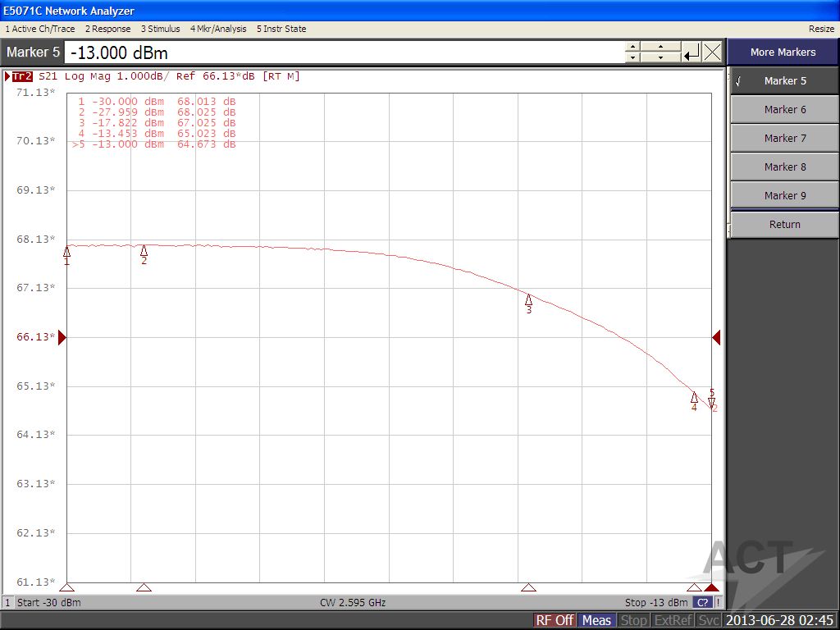Image resolution: width=840 pixels, height=630 pixels.
Task: Click the large step-down arrow button
Action: (x=660, y=57)
